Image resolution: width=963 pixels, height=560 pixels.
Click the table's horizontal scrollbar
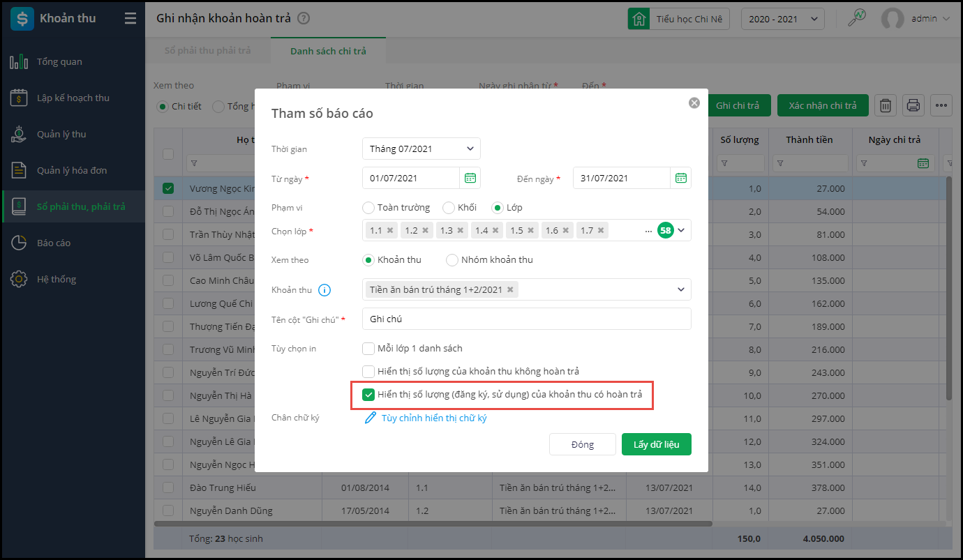click(433, 523)
